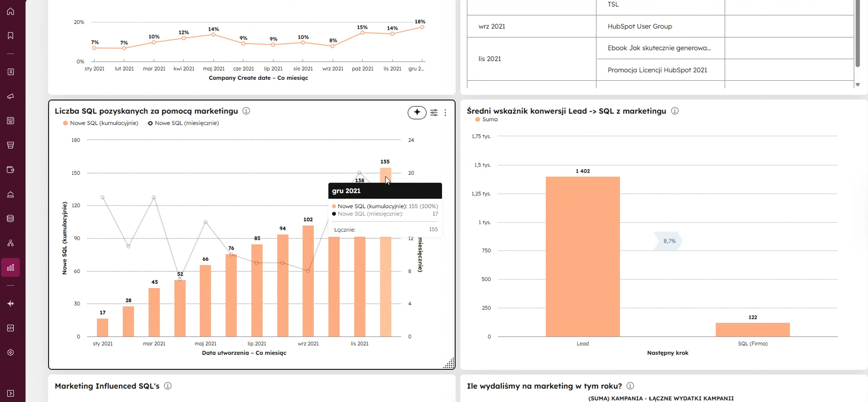Open Marketing megaphone sidebar icon
Image resolution: width=868 pixels, height=402 pixels.
pyautogui.click(x=10, y=96)
